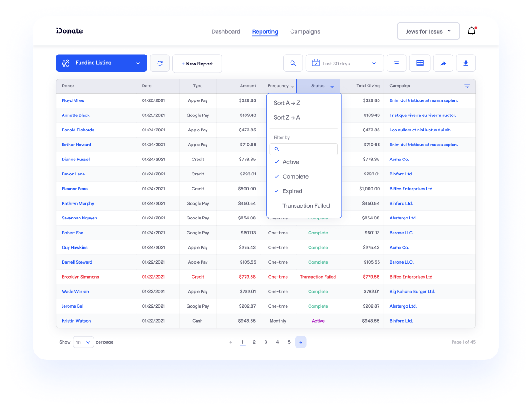532x409 pixels.
Task: Go to next page arrow
Action: tap(300, 342)
